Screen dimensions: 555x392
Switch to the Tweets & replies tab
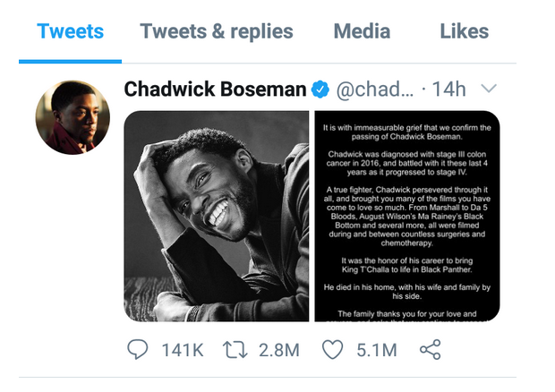click(217, 31)
